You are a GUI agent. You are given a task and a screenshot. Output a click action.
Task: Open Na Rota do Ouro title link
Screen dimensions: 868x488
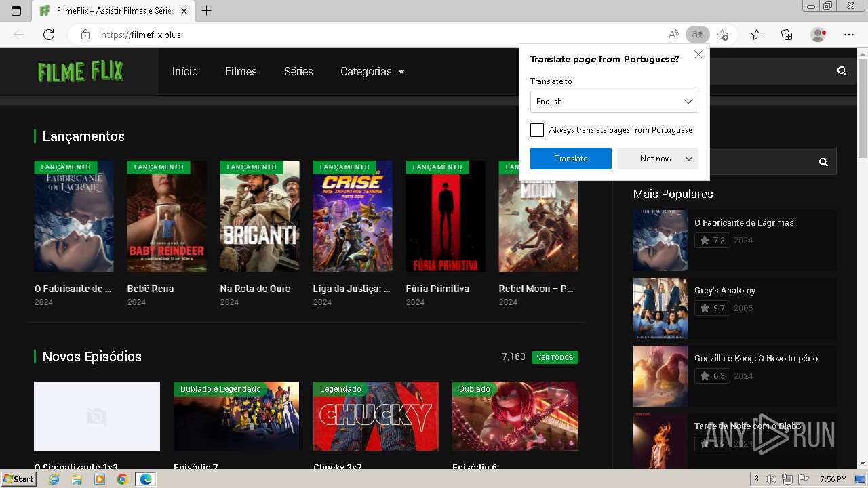[256, 289]
